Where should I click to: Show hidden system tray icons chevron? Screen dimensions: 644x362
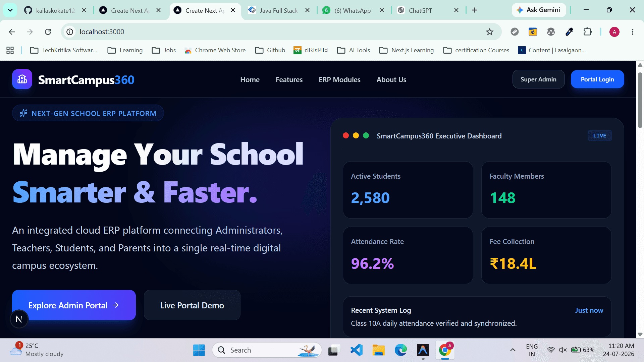tap(513, 350)
